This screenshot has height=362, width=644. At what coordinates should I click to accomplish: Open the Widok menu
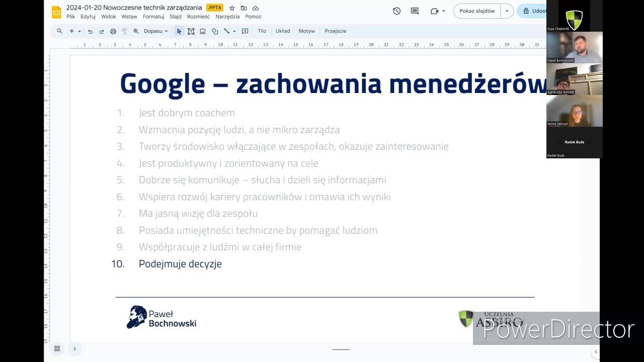tap(109, 17)
